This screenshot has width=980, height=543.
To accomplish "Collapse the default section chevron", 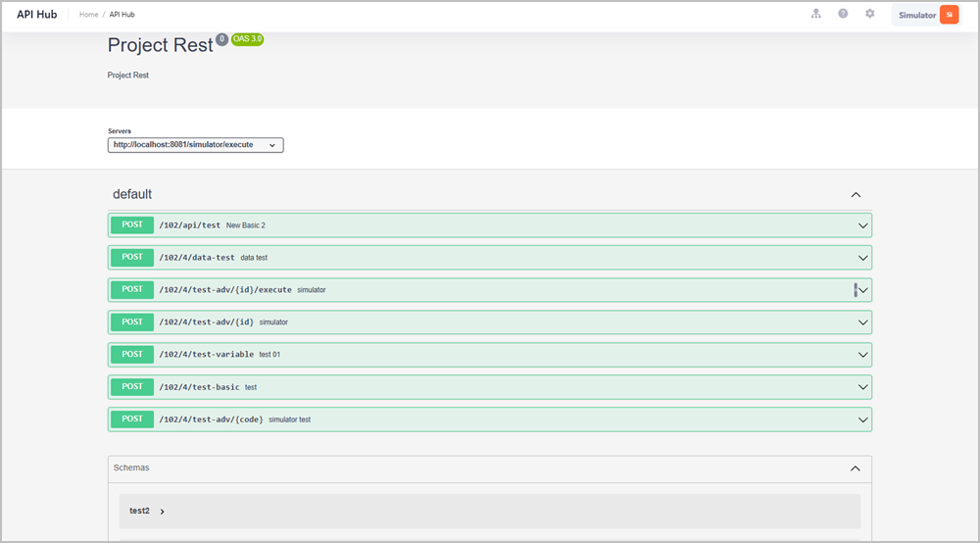I will pyautogui.click(x=856, y=195).
